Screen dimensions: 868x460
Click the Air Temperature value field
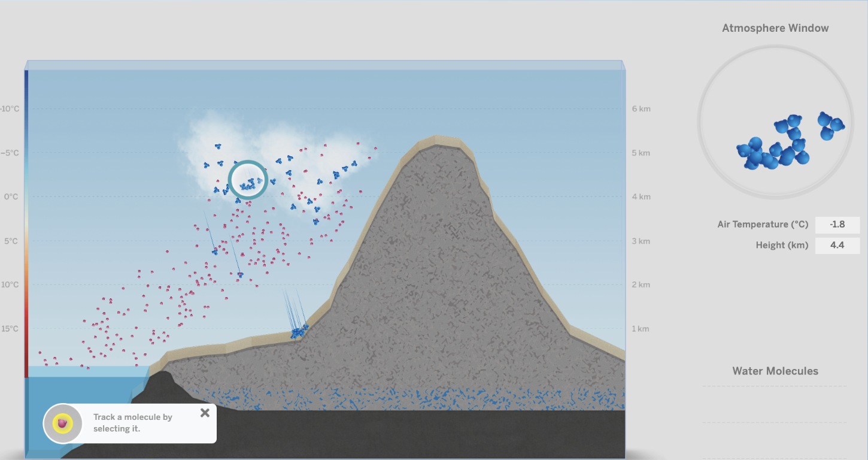837,225
